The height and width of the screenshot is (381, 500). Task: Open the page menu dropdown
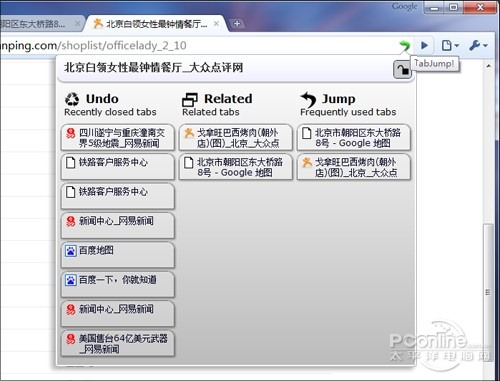tap(450, 45)
